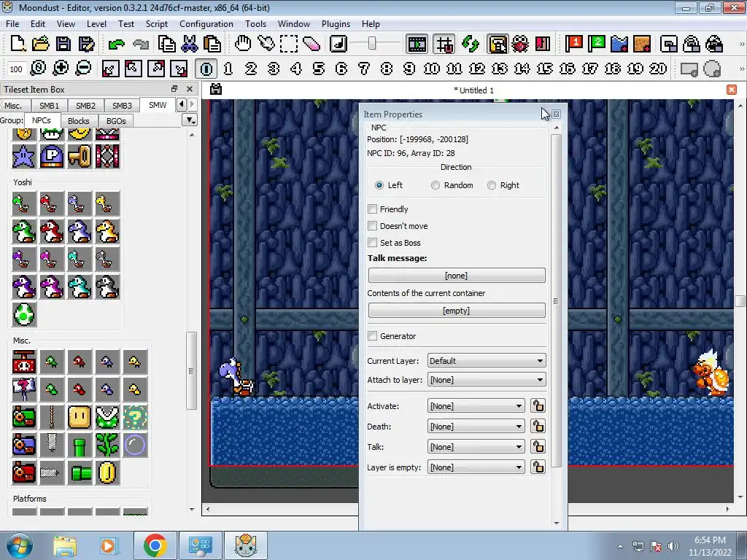Click the Talk message [none] button
Screen dimensions: 747x560
[457, 275]
